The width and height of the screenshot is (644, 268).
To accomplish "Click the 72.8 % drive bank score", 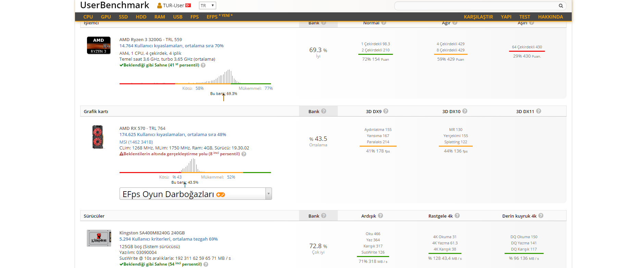I will pos(318,246).
